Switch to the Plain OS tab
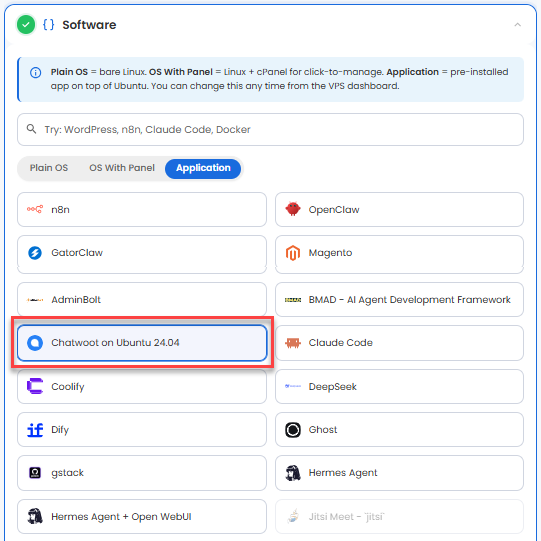541x541 pixels. pos(49,168)
